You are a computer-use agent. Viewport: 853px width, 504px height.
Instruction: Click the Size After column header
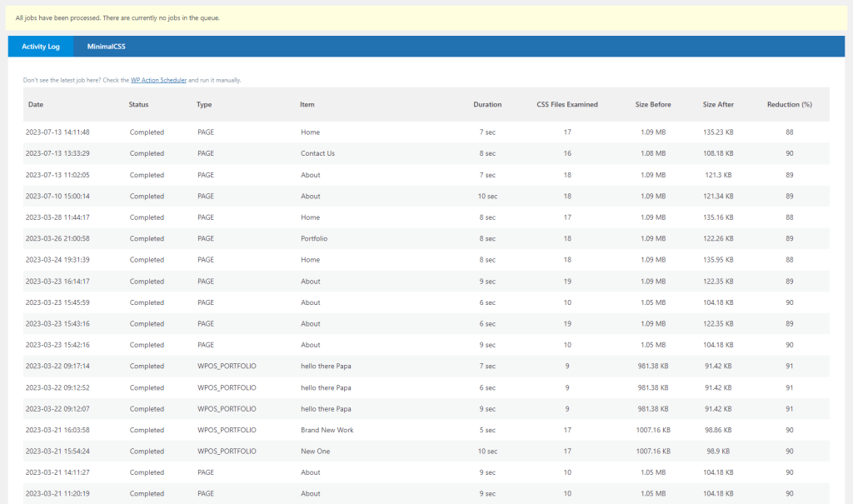coord(718,105)
